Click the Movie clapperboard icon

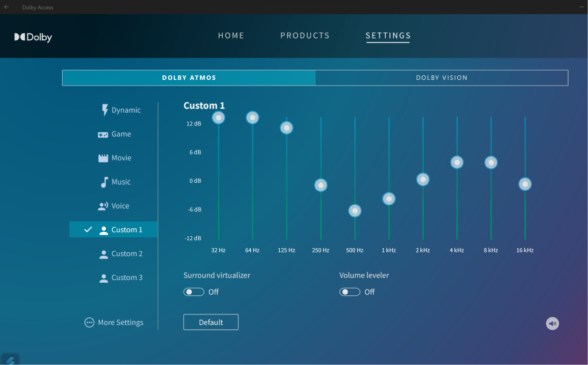103,158
